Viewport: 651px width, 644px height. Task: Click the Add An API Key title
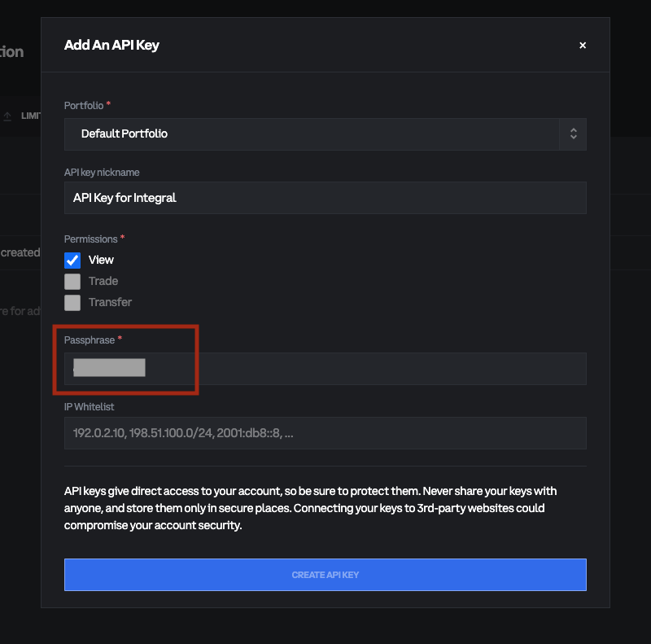(111, 46)
